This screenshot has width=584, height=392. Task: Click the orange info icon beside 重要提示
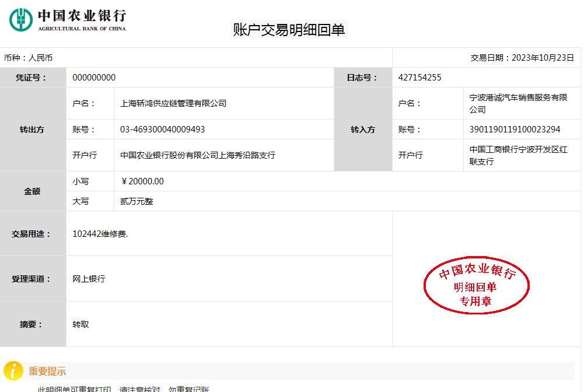[x=13, y=371]
